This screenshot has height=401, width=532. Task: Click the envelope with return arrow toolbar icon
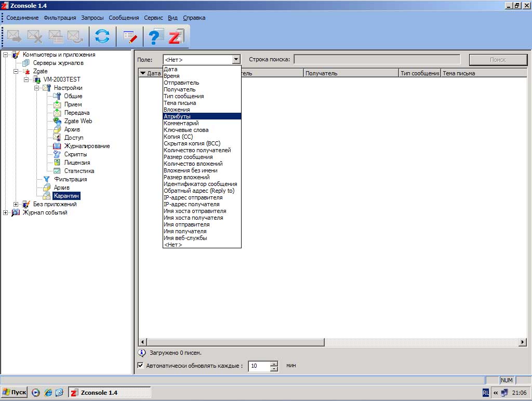point(75,36)
